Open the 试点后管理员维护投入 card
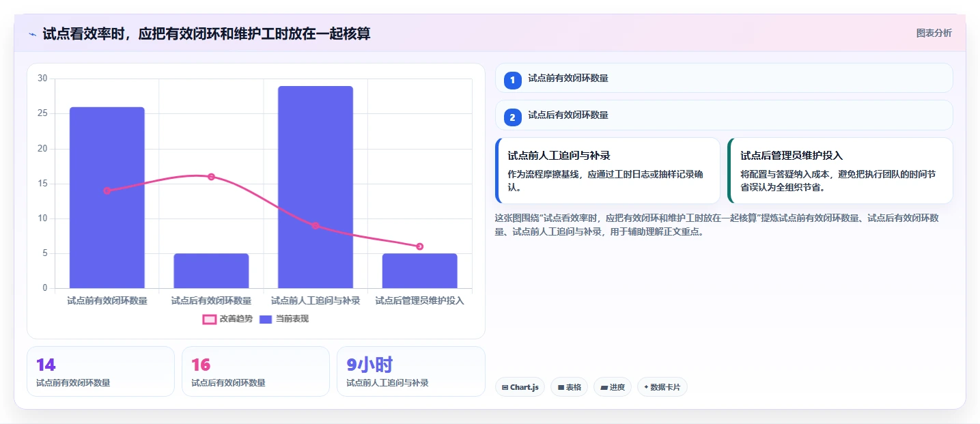The image size is (980, 424). (840, 171)
